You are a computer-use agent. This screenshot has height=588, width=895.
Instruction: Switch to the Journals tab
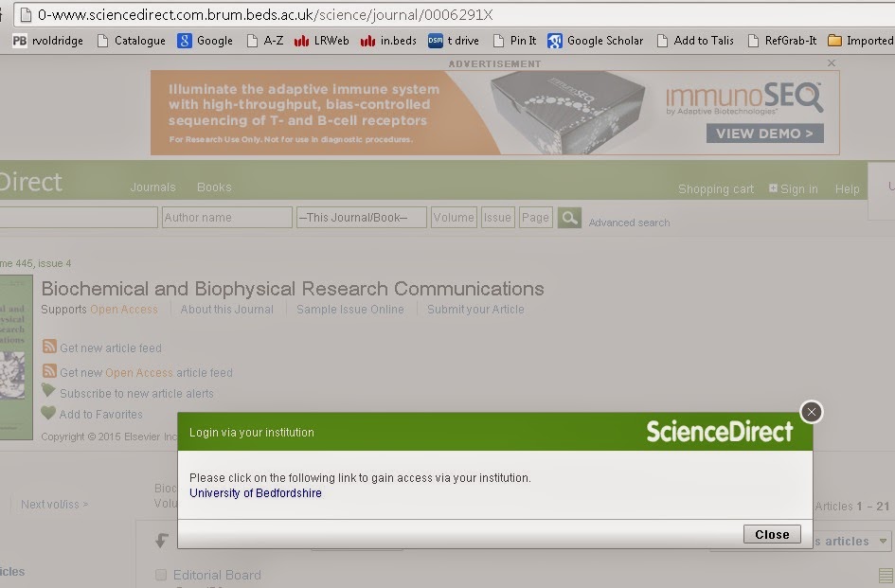click(x=152, y=187)
